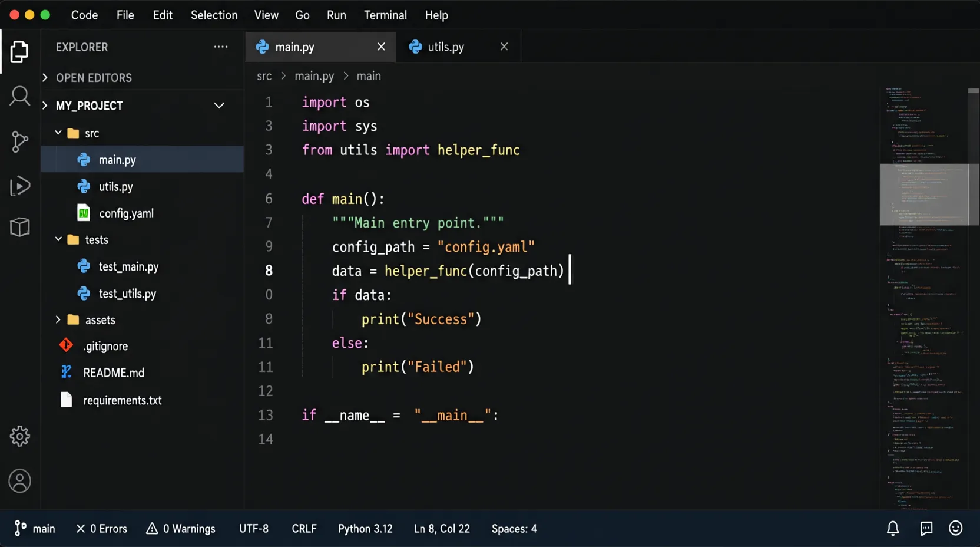Click the git icon next to .gitignore

pos(66,345)
